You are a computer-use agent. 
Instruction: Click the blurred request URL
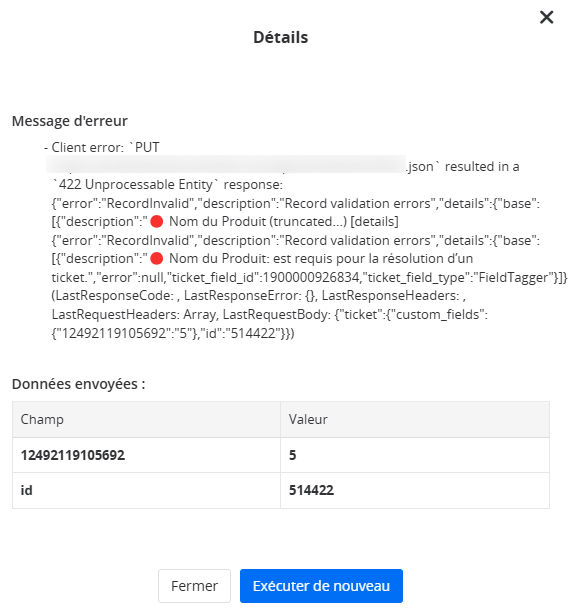pos(226,164)
